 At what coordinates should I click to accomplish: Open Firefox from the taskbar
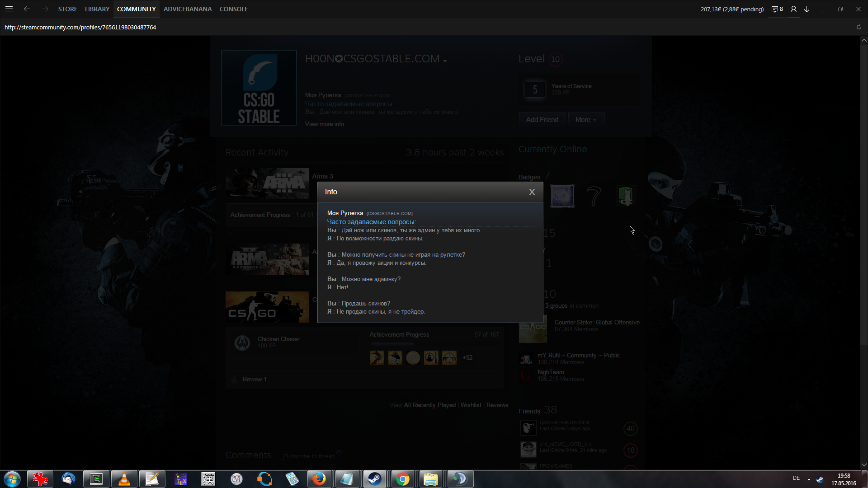(319, 479)
